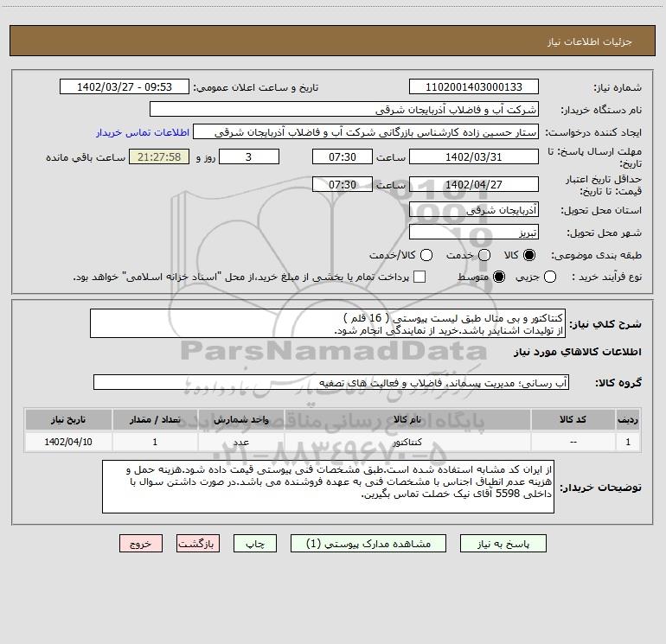Click the price validity date 1402/04/27
666x644 pixels.
tap(474, 185)
